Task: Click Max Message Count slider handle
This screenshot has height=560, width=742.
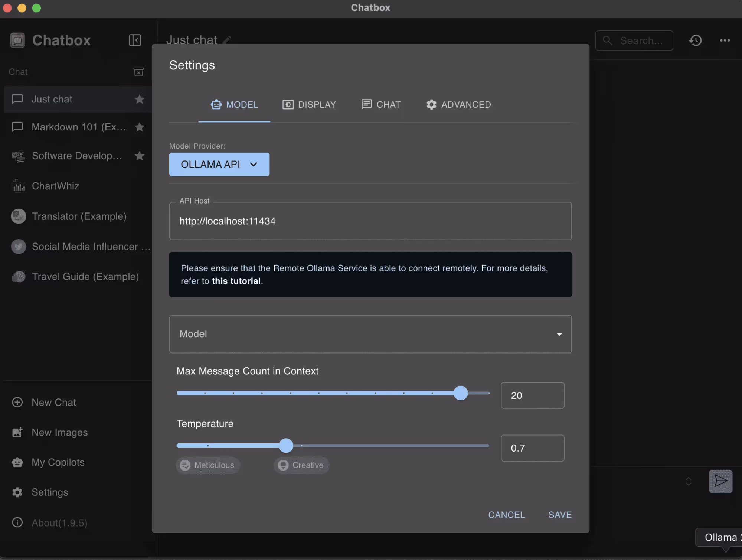Action: point(461,393)
